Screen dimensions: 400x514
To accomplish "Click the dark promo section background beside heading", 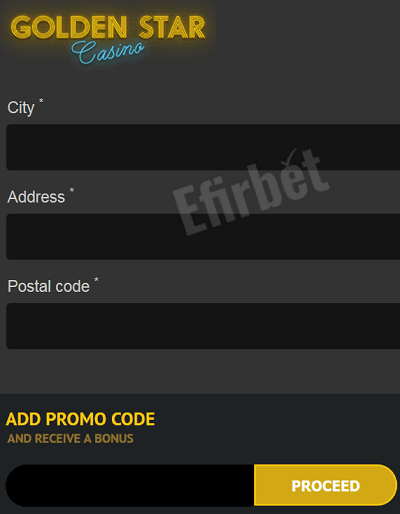I will pos(277,428).
